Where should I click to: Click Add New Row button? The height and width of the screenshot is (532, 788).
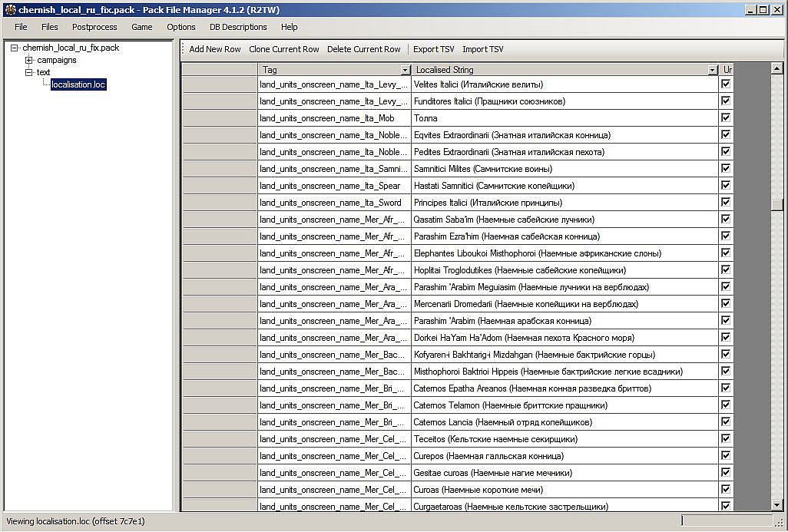tap(215, 49)
